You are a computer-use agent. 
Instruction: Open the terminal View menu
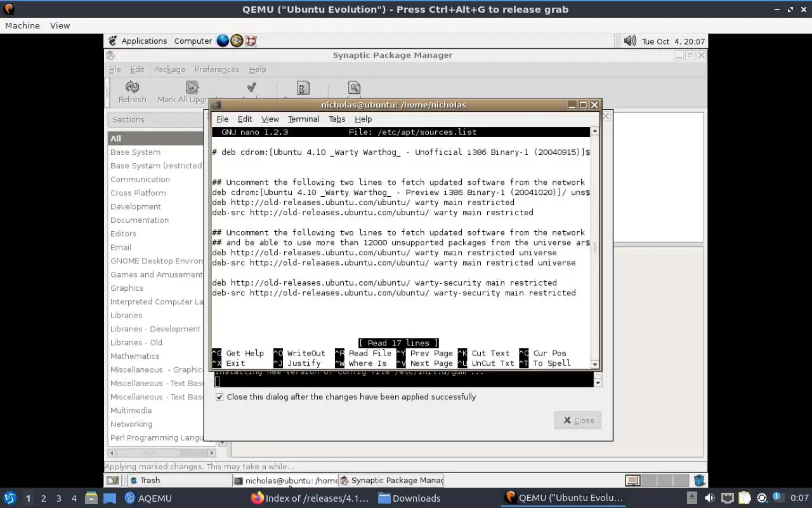[270, 119]
